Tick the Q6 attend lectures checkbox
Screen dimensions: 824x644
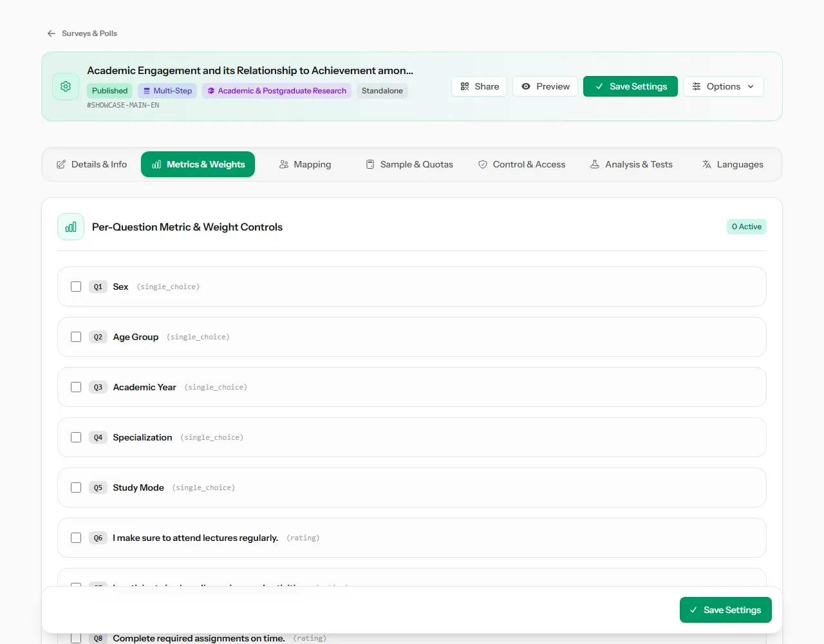76,538
